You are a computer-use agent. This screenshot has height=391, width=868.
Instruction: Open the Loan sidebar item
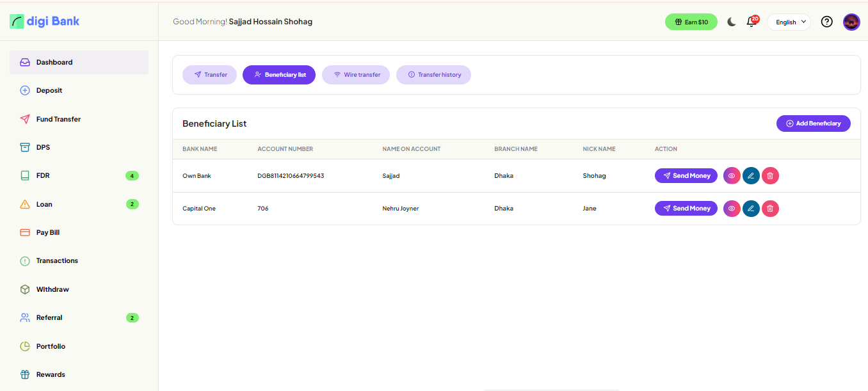point(44,204)
